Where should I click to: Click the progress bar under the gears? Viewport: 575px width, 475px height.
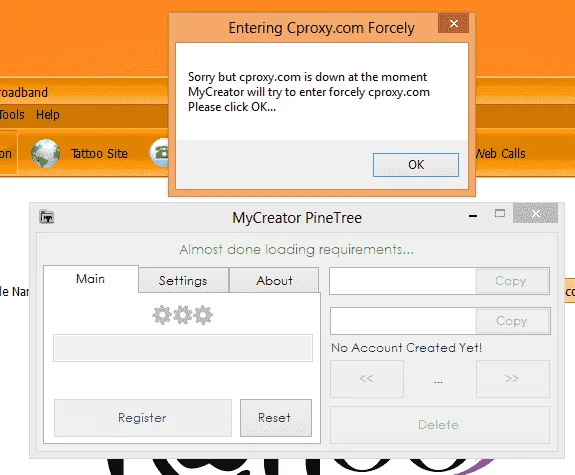point(183,348)
